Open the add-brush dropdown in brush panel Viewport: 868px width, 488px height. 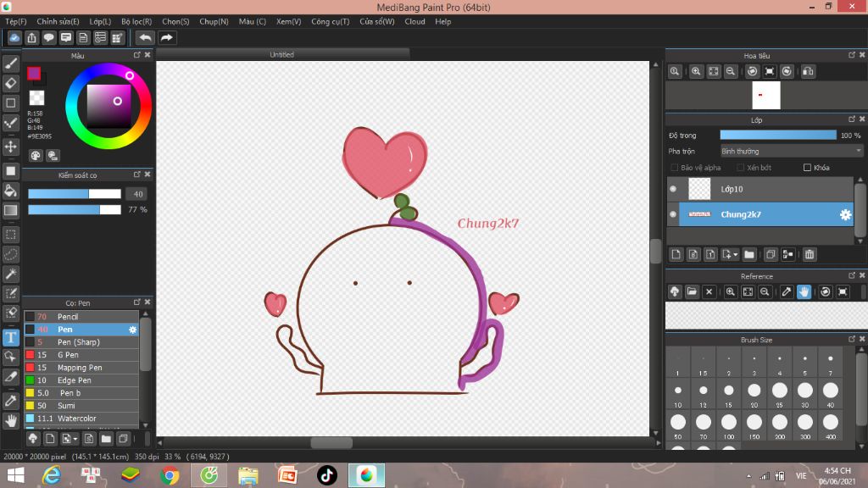pos(75,440)
